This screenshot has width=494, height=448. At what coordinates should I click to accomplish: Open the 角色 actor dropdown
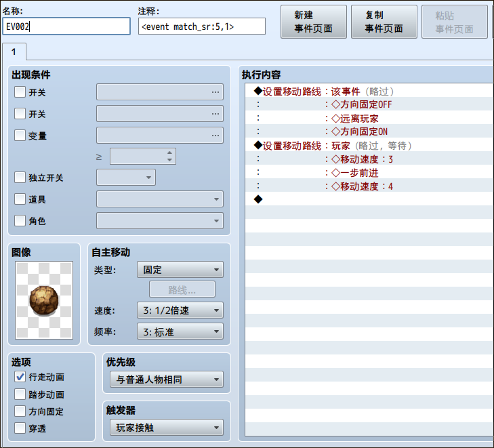[x=160, y=220]
